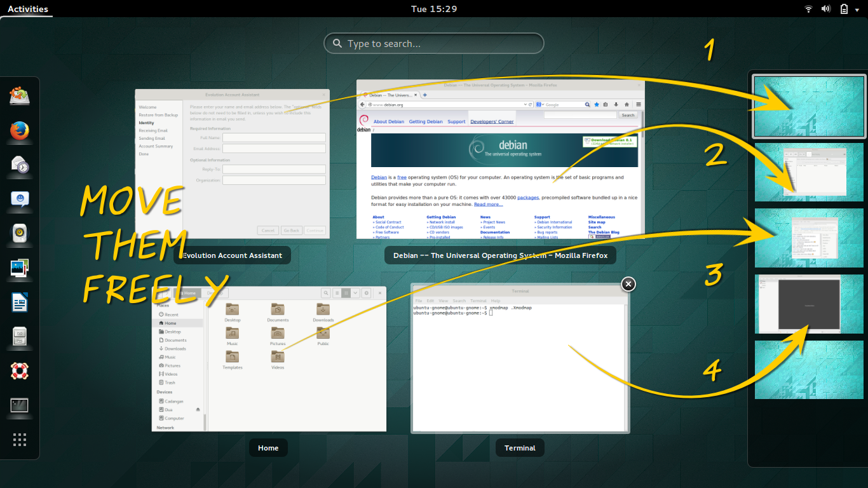Open Firefox's downloads arrow icon

pyautogui.click(x=616, y=104)
